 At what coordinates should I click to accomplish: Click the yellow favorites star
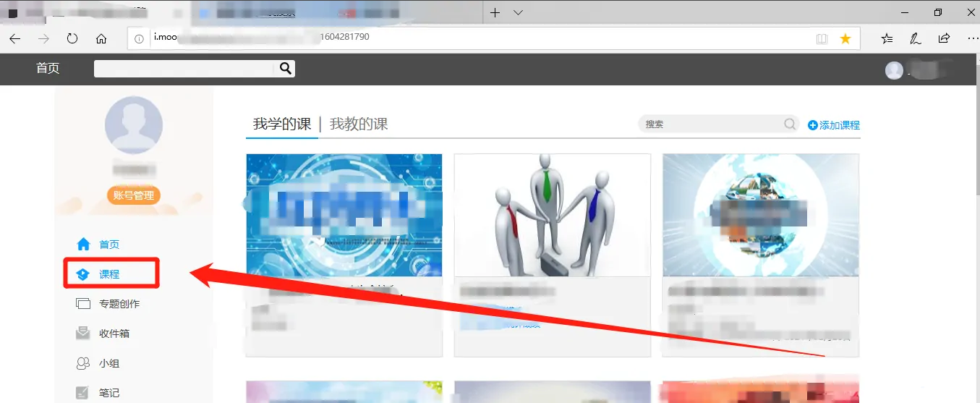pyautogui.click(x=845, y=39)
